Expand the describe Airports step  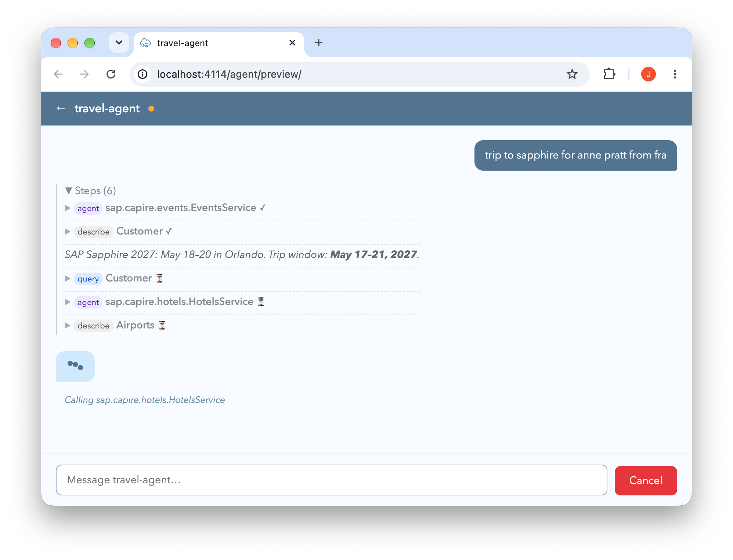68,326
